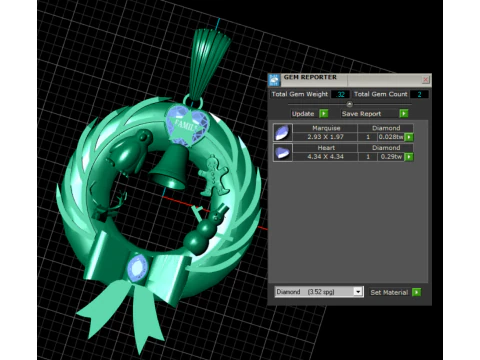Select the Marquise gem thumbnail
Image resolution: width=480 pixels, height=360 pixels.
tap(283, 132)
